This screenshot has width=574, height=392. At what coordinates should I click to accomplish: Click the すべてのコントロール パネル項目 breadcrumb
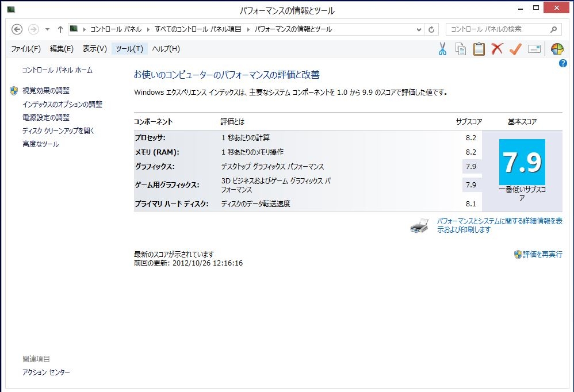point(198,29)
